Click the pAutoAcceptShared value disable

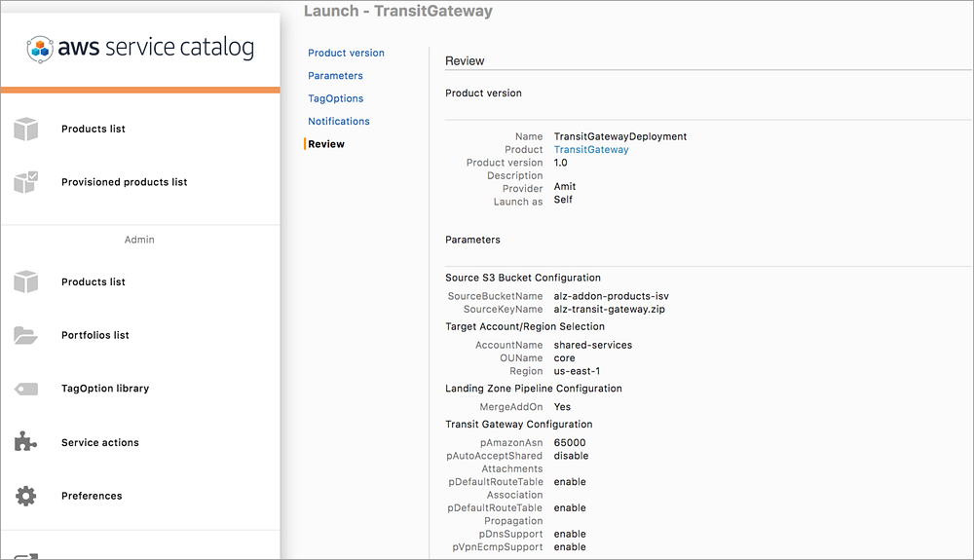coord(571,456)
